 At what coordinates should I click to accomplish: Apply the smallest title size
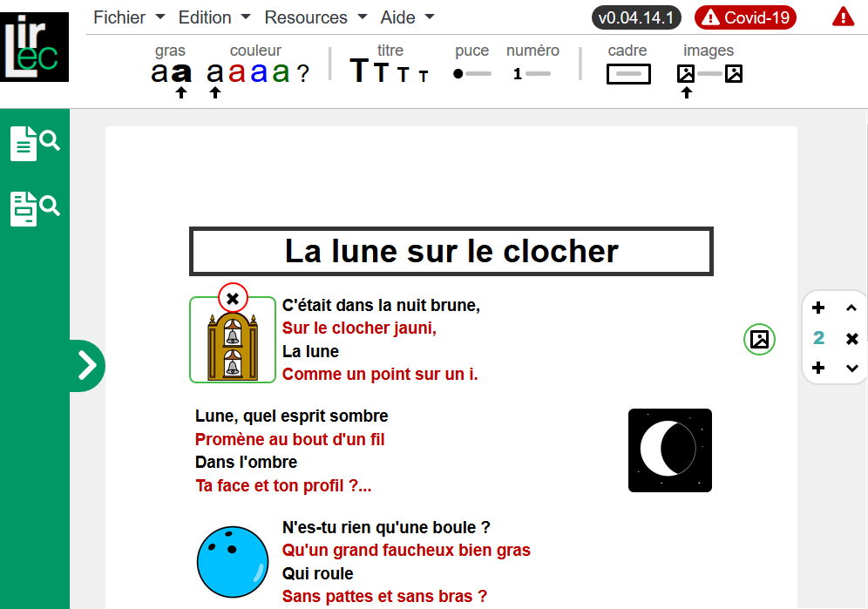click(x=424, y=76)
